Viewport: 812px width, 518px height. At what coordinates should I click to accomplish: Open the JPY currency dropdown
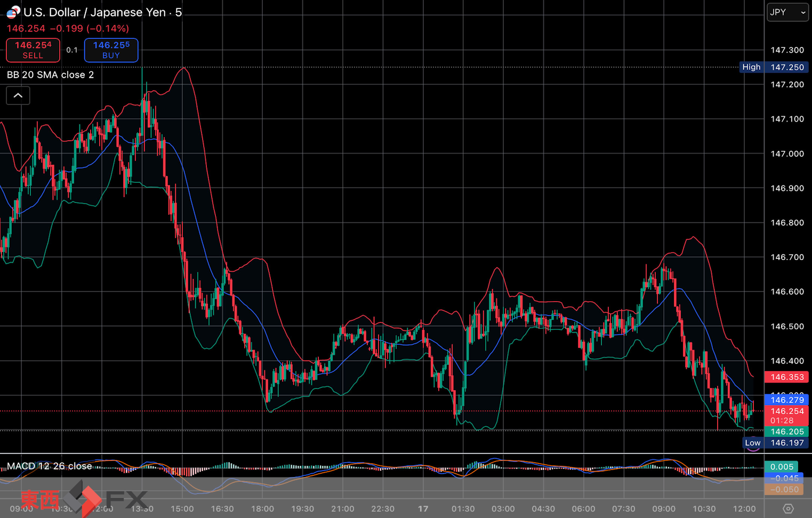click(787, 12)
